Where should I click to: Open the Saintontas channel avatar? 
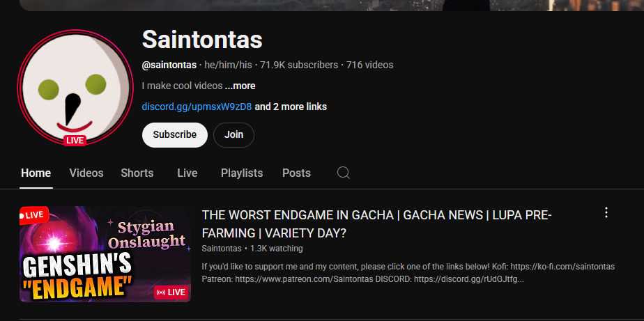pyautogui.click(x=75, y=87)
